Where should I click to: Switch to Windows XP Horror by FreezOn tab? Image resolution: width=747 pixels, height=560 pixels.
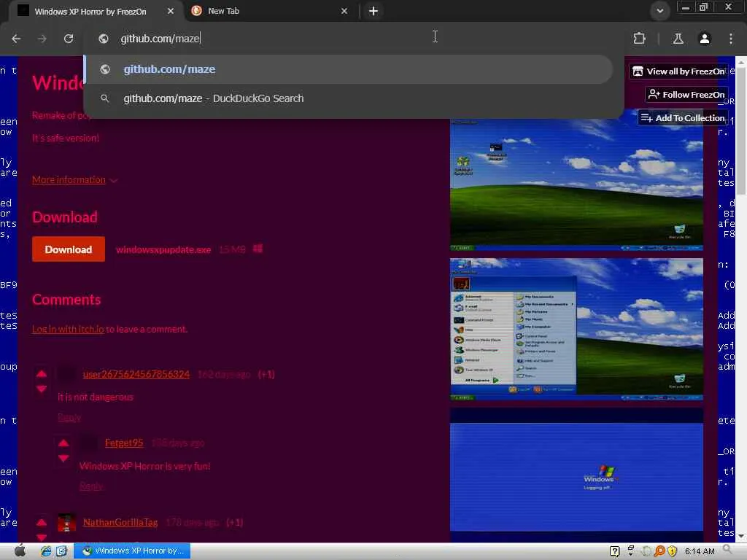(90, 12)
